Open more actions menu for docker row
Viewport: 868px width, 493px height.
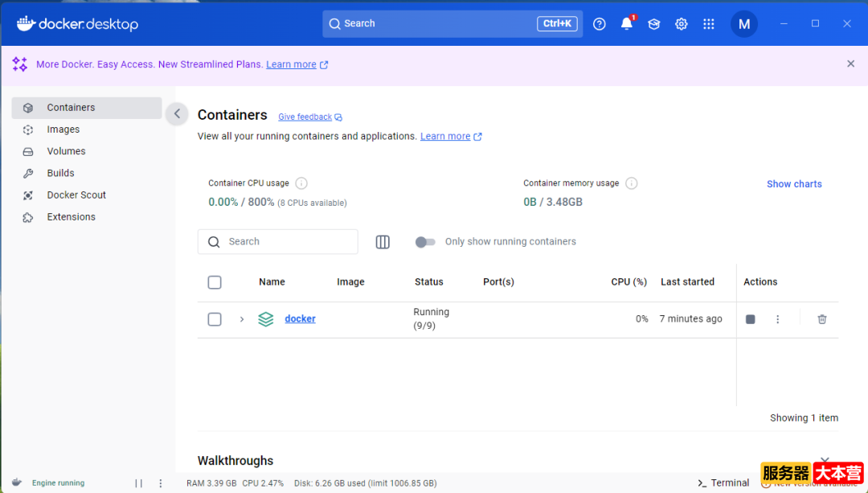(x=778, y=319)
